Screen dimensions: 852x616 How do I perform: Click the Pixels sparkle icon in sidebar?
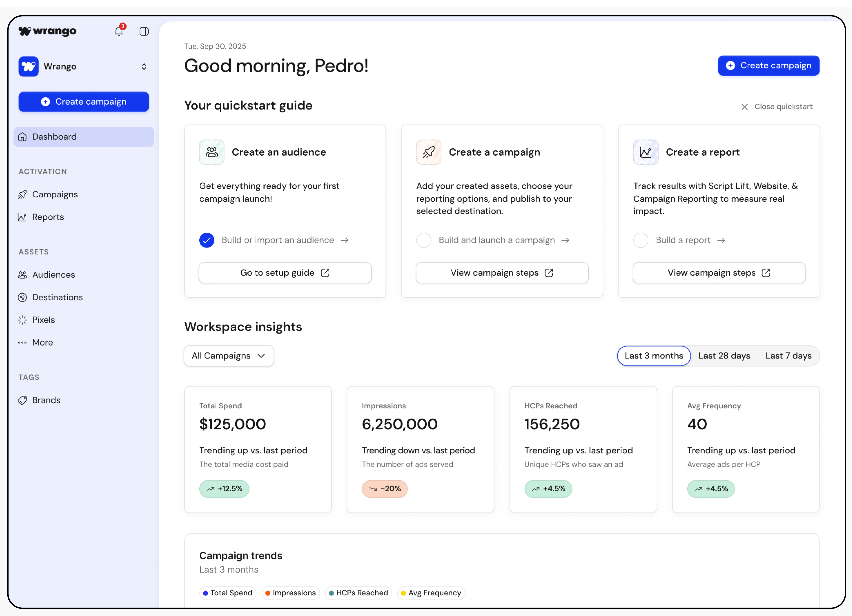(x=22, y=320)
